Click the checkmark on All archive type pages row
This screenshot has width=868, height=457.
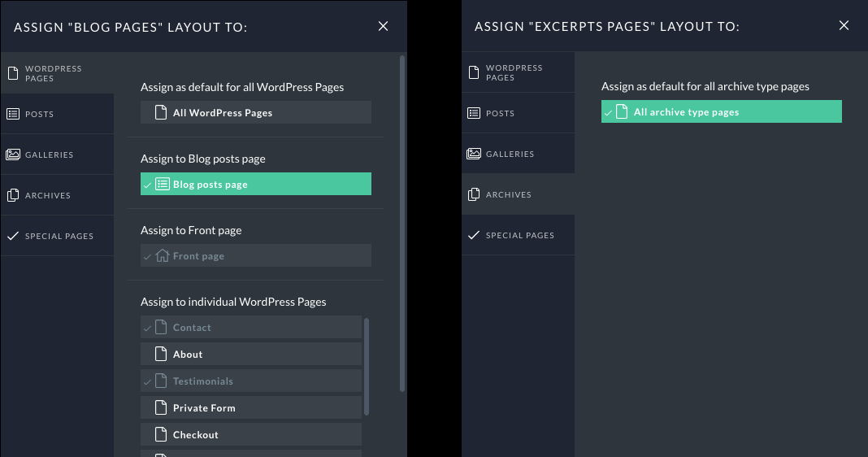point(608,113)
